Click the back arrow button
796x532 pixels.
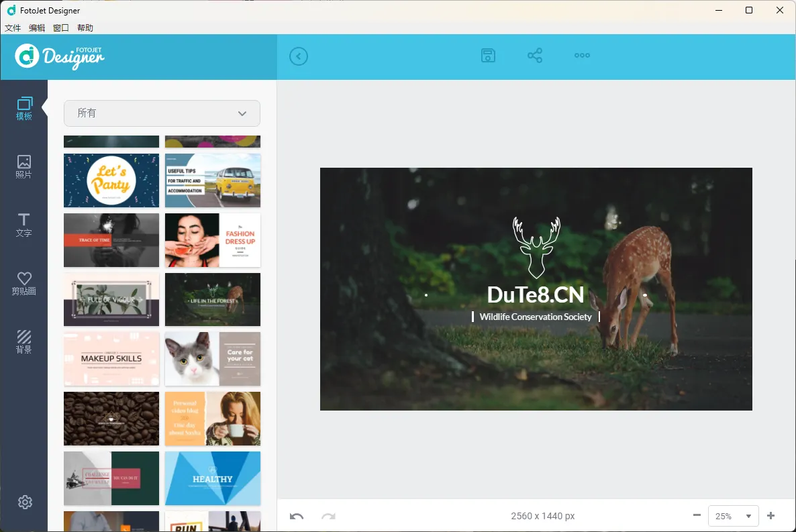pos(299,56)
